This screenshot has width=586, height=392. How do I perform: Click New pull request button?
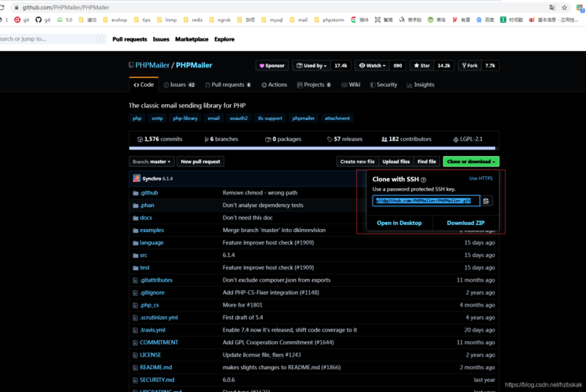[200, 162]
